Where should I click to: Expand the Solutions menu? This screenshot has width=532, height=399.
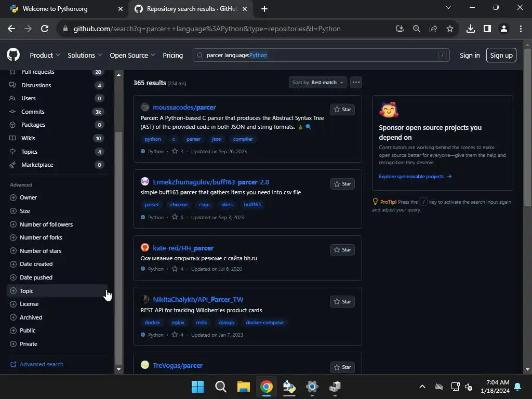(x=85, y=55)
